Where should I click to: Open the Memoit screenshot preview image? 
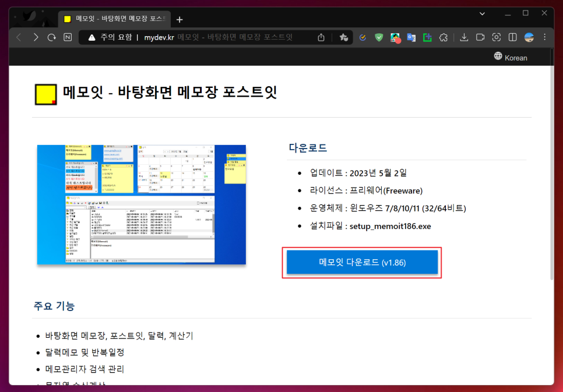[142, 204]
